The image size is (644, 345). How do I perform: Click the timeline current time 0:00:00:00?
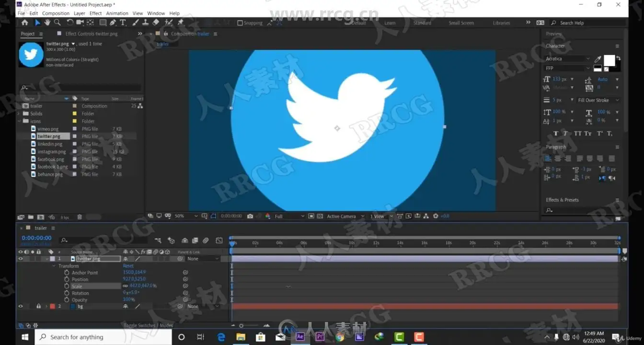tap(36, 238)
